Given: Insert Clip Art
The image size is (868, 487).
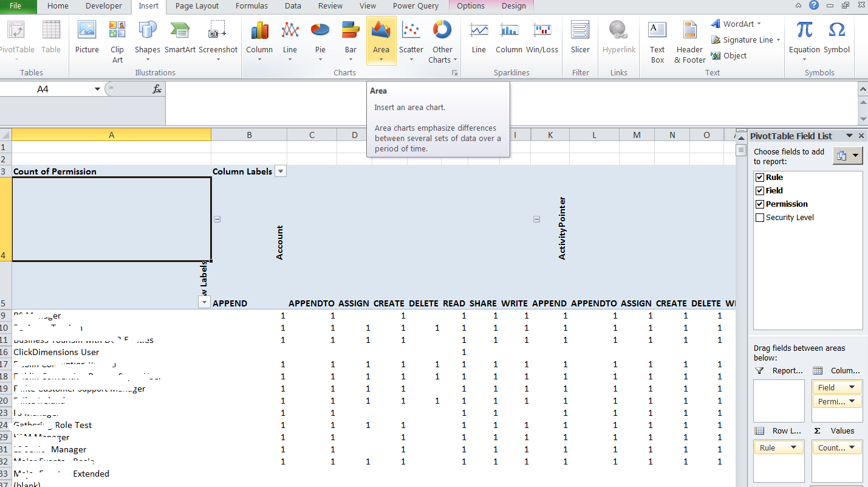Looking at the screenshot, I should click(117, 36).
